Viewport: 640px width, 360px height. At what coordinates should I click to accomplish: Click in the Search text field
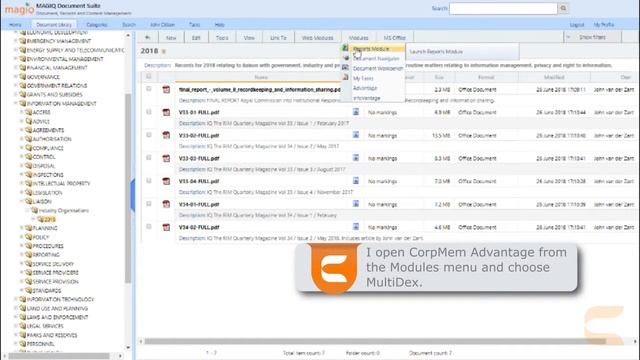click(x=503, y=8)
